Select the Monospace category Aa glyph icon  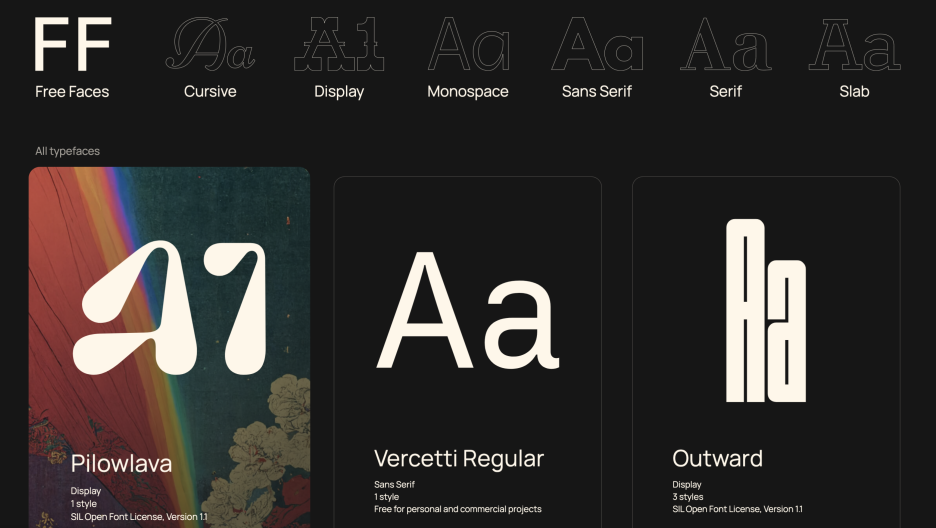coord(468,44)
